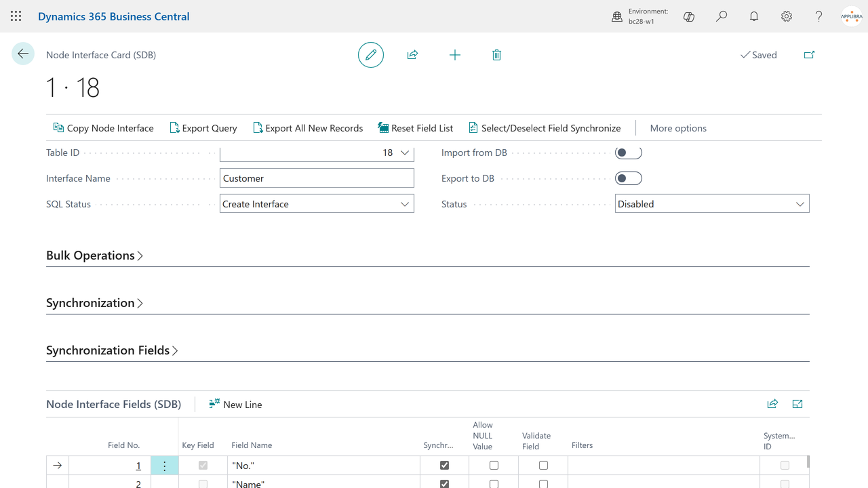Click the share icon on the card header
The width and height of the screenshot is (868, 488).
[x=412, y=55]
